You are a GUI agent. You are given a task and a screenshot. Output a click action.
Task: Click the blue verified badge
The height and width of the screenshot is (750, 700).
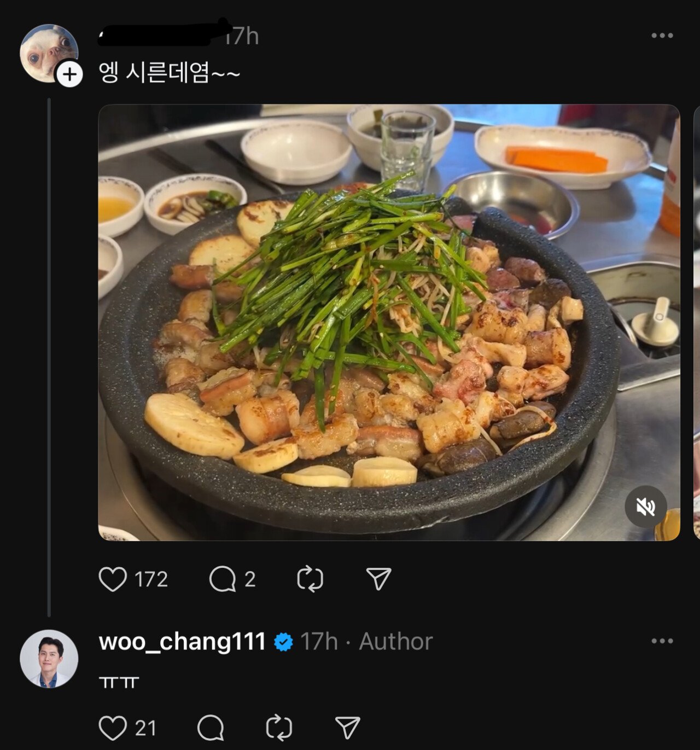tap(283, 642)
